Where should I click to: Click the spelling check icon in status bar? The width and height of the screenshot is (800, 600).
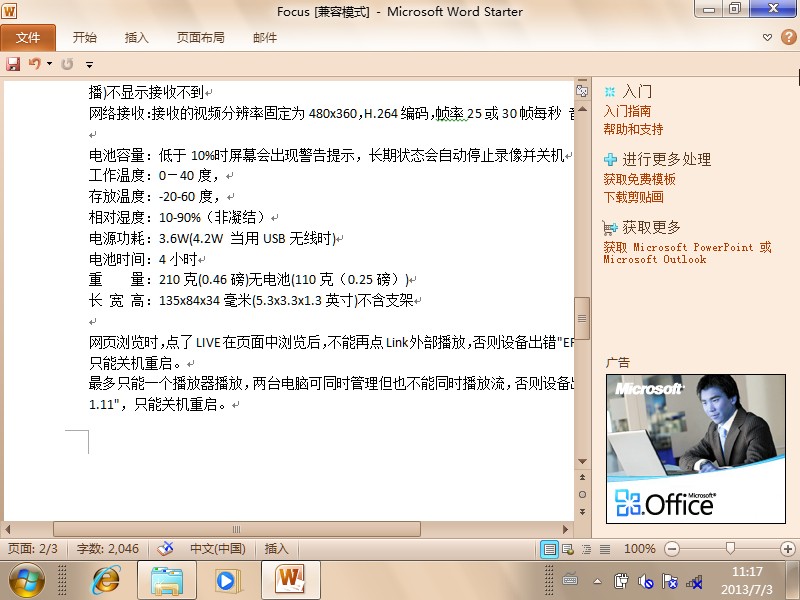[x=166, y=548]
